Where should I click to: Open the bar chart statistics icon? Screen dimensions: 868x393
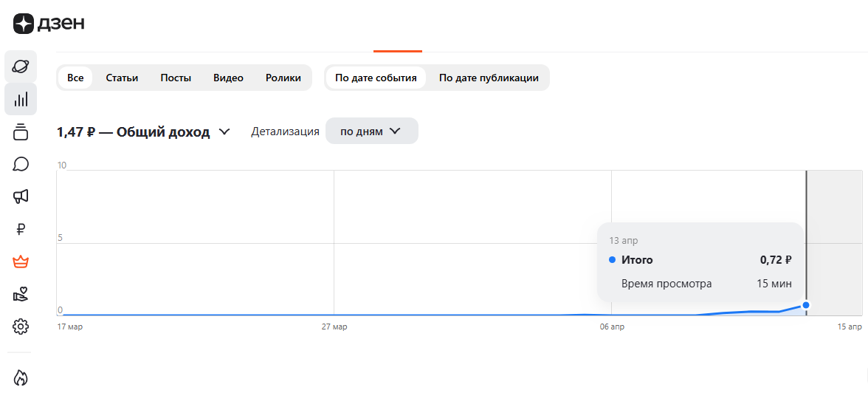(x=21, y=99)
